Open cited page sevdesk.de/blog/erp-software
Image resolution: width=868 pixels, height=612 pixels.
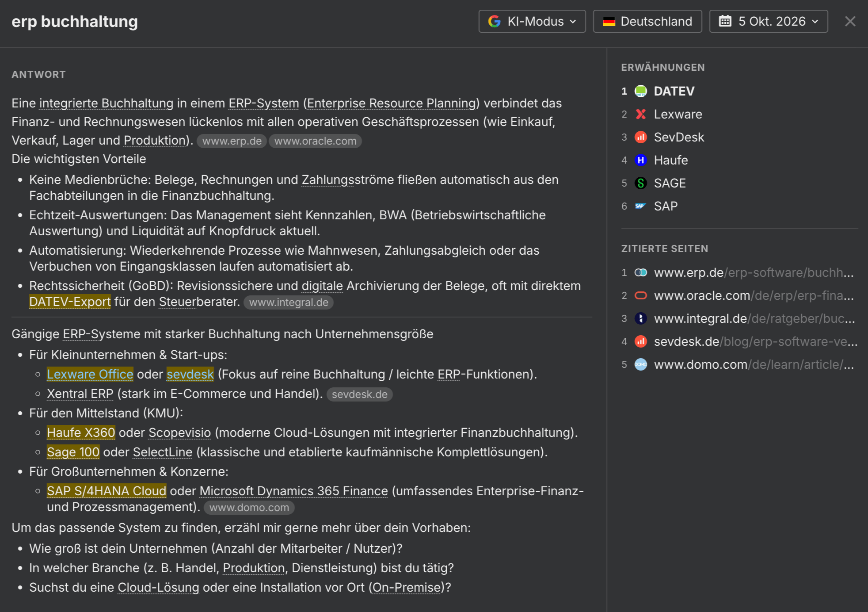click(x=756, y=341)
